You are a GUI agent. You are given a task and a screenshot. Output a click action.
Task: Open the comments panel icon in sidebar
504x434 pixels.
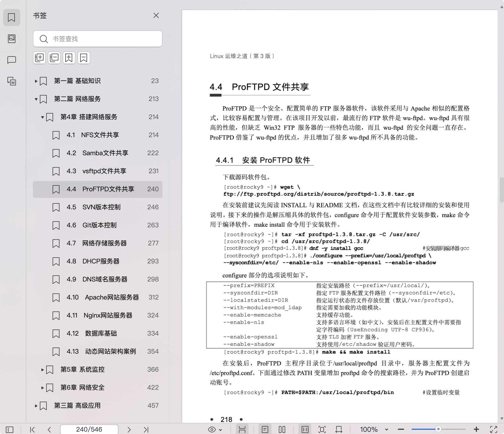click(11, 60)
